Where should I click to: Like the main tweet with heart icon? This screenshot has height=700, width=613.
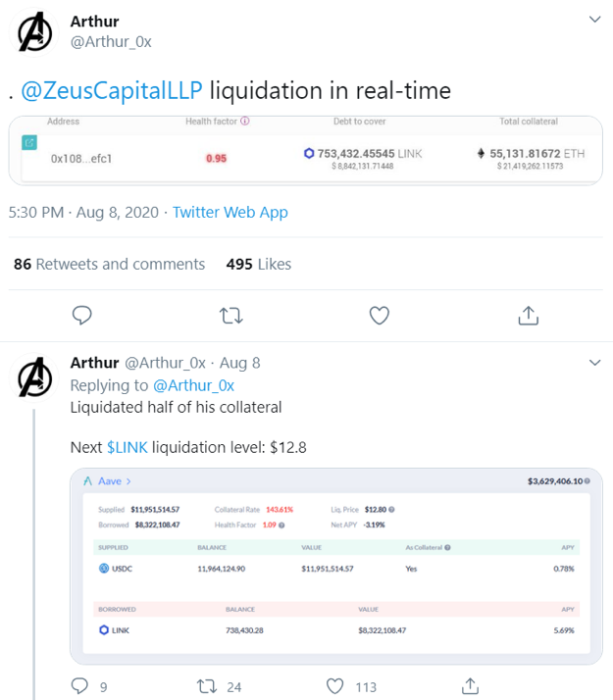[379, 316]
